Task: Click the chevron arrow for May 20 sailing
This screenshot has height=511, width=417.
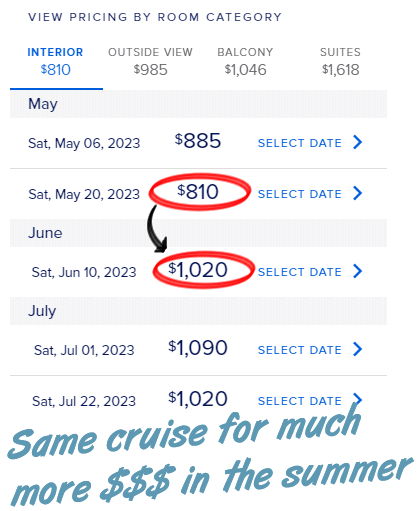Action: 357,193
